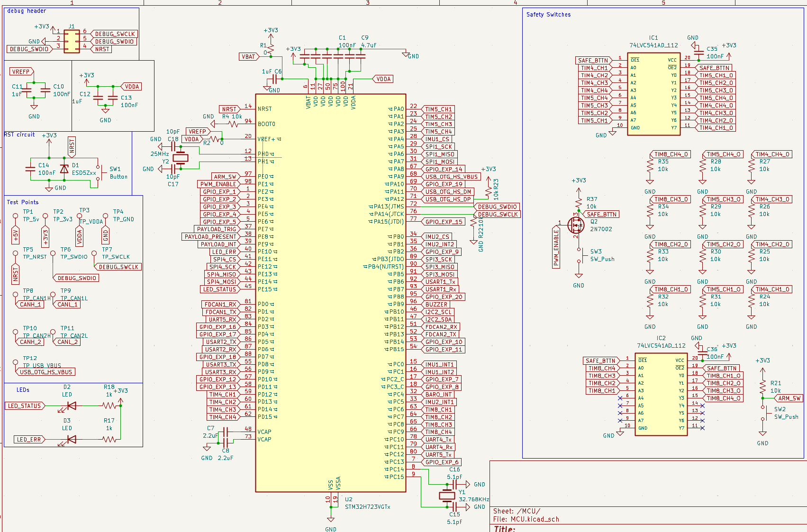The image size is (807, 532).
Task: Select the debug header section title
Action: click(x=27, y=11)
